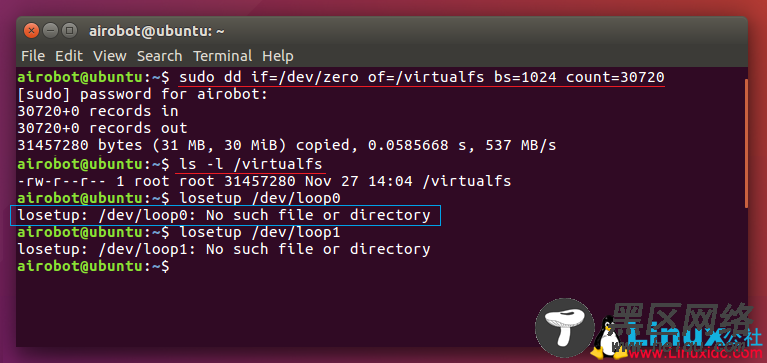The width and height of the screenshot is (767, 363).
Task: Click the Tux penguin watermark icon
Action: 607,338
